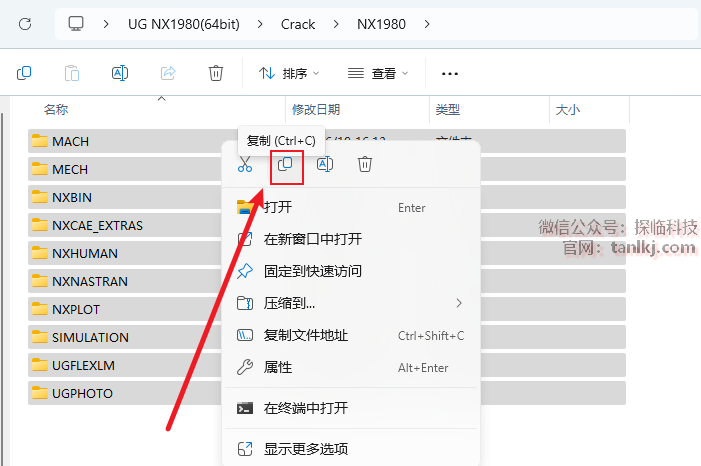Sort by 名称 column header
Image resolution: width=701 pixels, height=466 pixels.
(x=56, y=110)
